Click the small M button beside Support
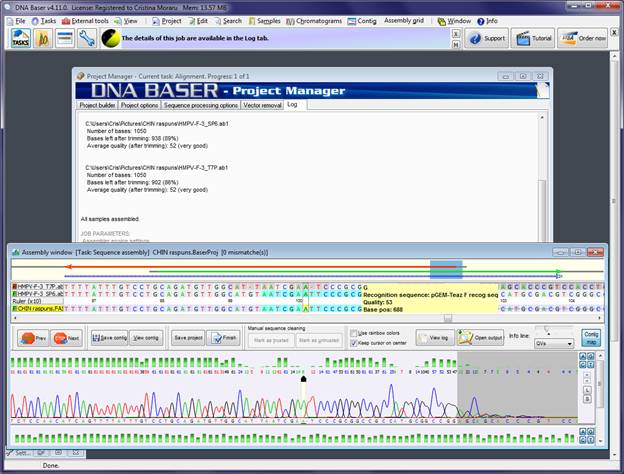This screenshot has width=624, height=474. click(456, 45)
